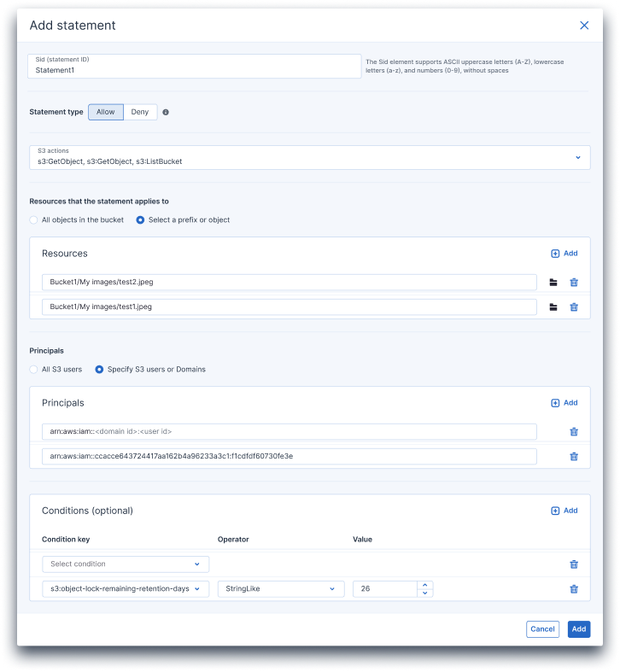
Task: Delete the test2.jpeg resource row
Action: [x=574, y=283]
